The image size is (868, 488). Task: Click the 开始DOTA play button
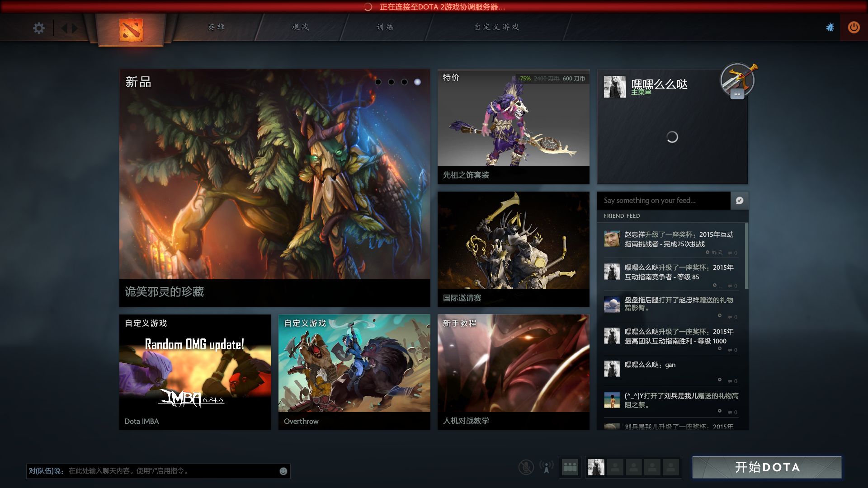coord(767,467)
